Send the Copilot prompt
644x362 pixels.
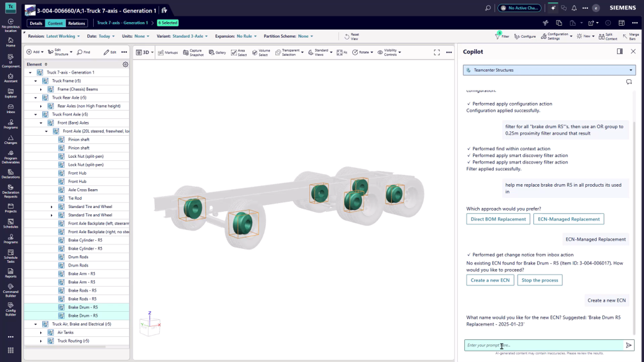629,346
